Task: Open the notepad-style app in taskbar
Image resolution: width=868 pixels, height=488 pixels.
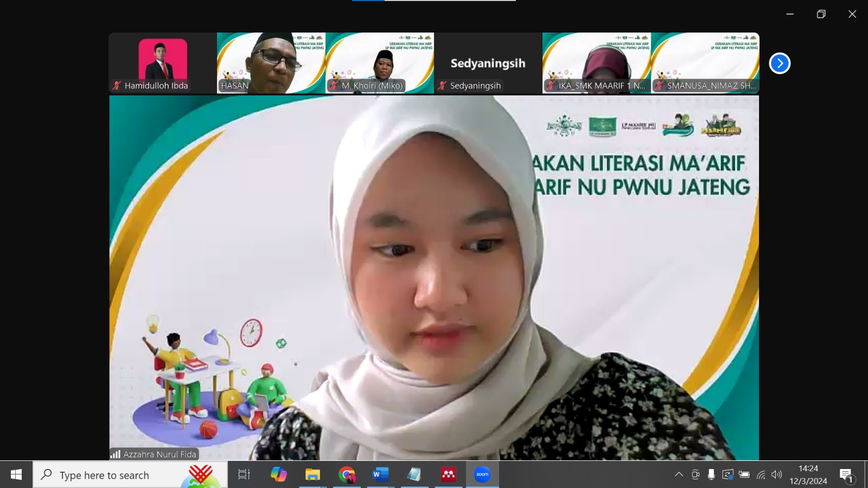Action: pyautogui.click(x=414, y=474)
